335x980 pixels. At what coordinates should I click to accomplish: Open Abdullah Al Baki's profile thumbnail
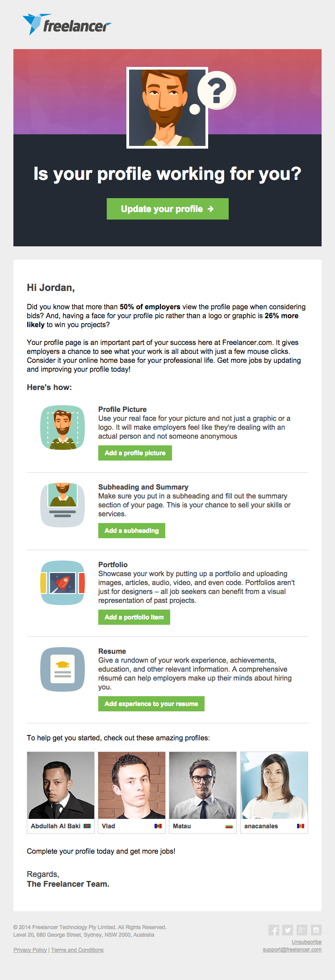61,785
